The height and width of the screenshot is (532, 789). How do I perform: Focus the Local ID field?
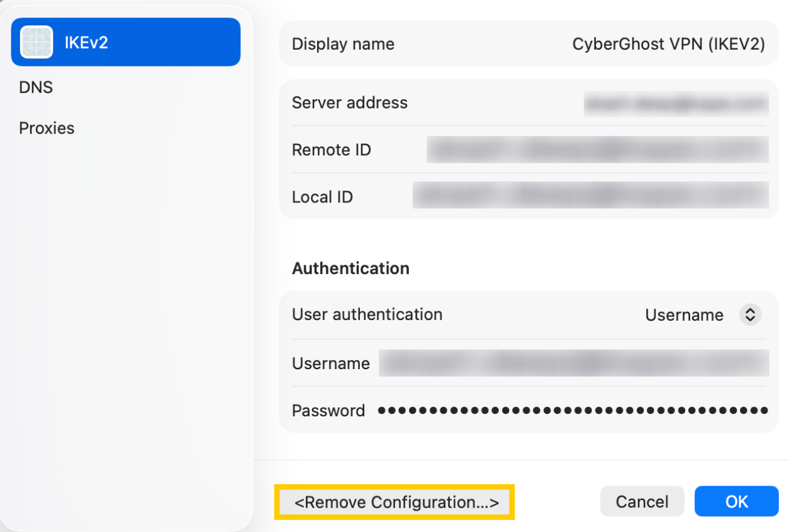pyautogui.click(x=591, y=196)
